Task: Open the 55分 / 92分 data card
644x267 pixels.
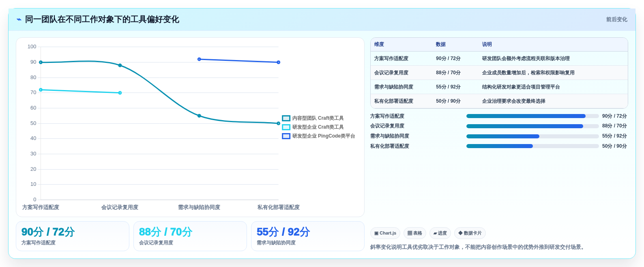Action: click(308, 236)
